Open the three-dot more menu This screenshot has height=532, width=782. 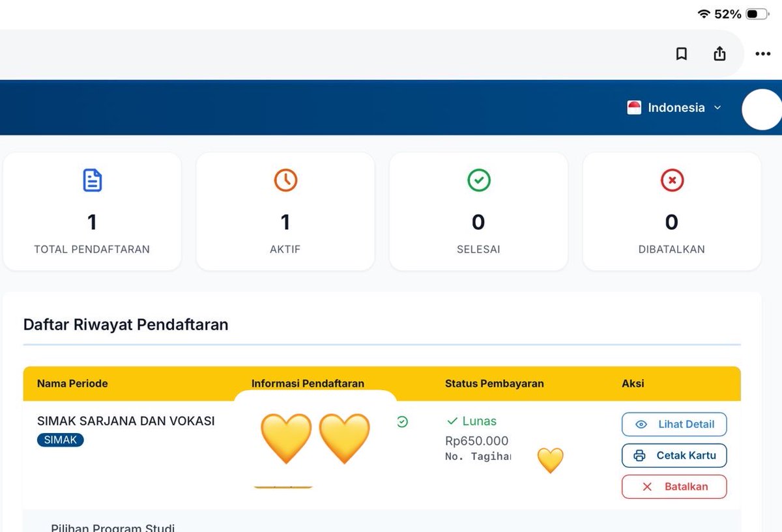click(762, 54)
